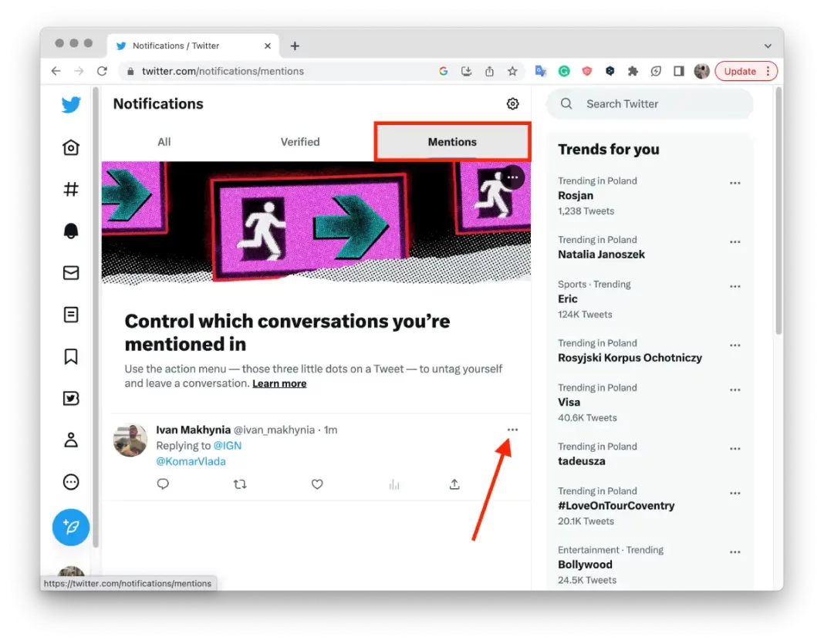Viewport: 824px width, 644px height.
Task: Open Bookmarks icon in left sidebar
Action: [x=71, y=356]
